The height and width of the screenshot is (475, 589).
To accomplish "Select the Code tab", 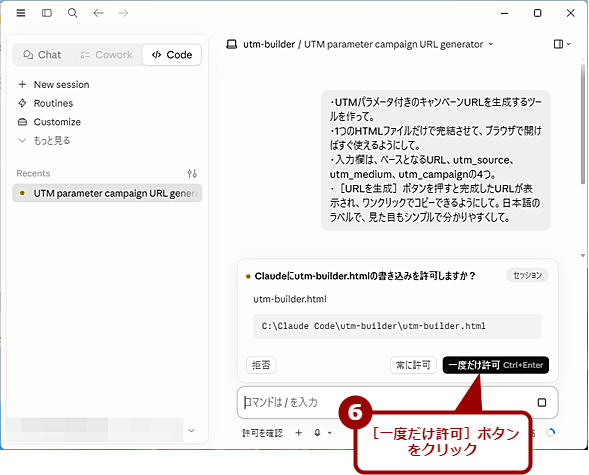I will pyautogui.click(x=172, y=55).
